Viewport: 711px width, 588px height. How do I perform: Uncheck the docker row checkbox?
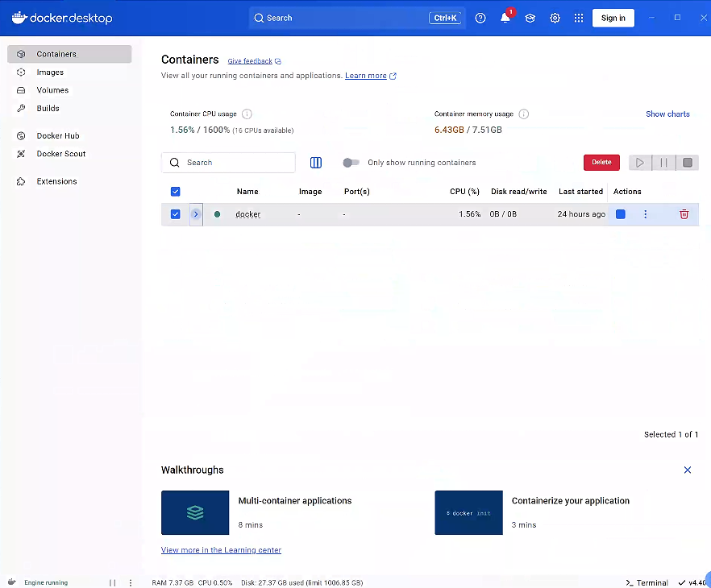click(176, 214)
